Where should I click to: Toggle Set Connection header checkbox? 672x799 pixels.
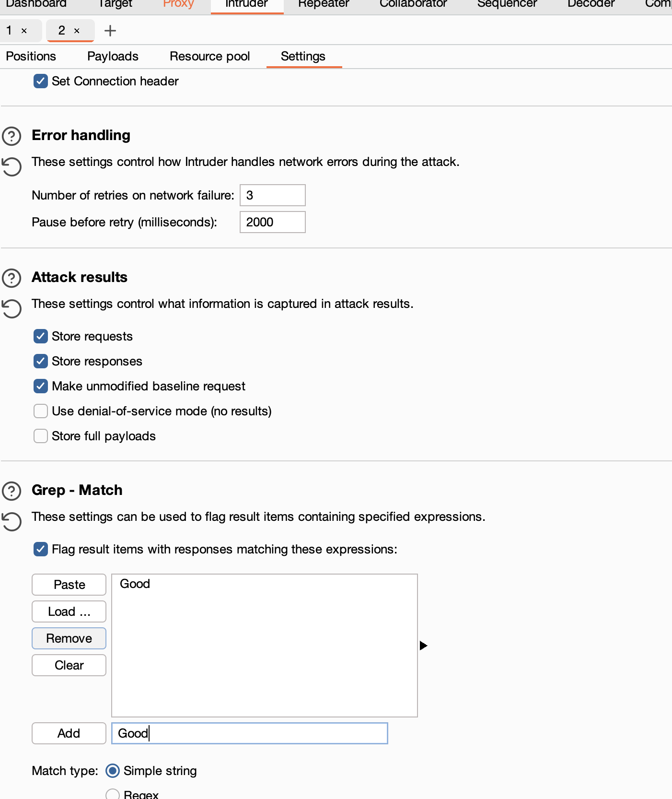(x=41, y=81)
